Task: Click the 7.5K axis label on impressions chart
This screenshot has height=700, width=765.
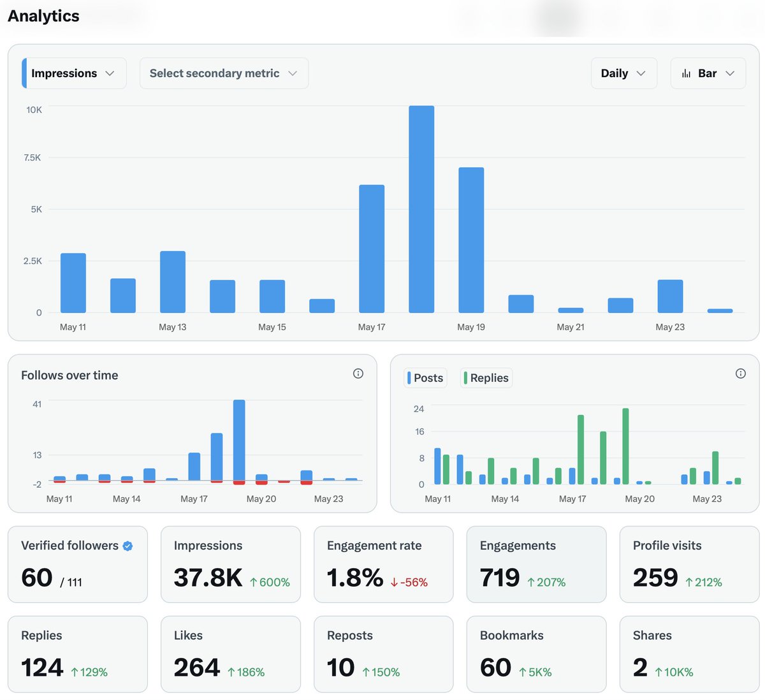Action: (33, 157)
